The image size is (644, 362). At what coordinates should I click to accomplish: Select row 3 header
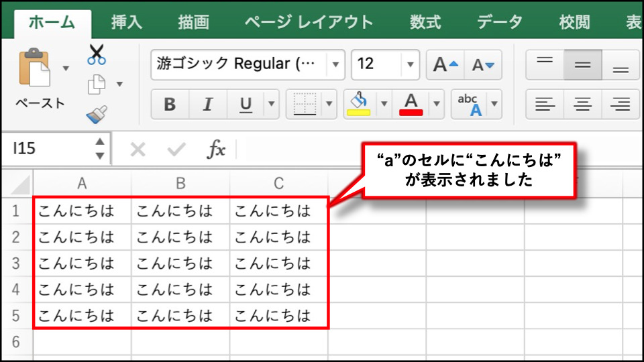point(16,263)
